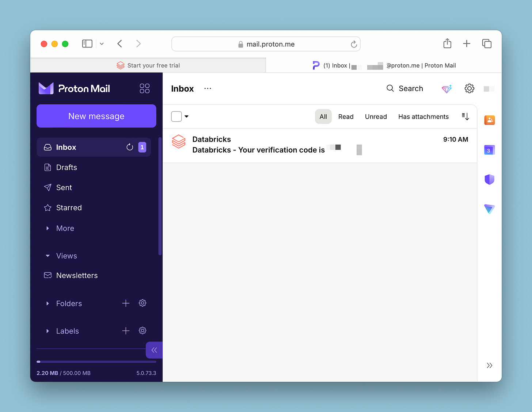Hide the right side panel with double chevron
This screenshot has height=412, width=532.
(490, 365)
